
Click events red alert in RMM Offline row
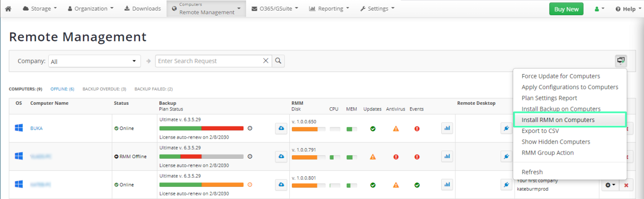(417, 157)
